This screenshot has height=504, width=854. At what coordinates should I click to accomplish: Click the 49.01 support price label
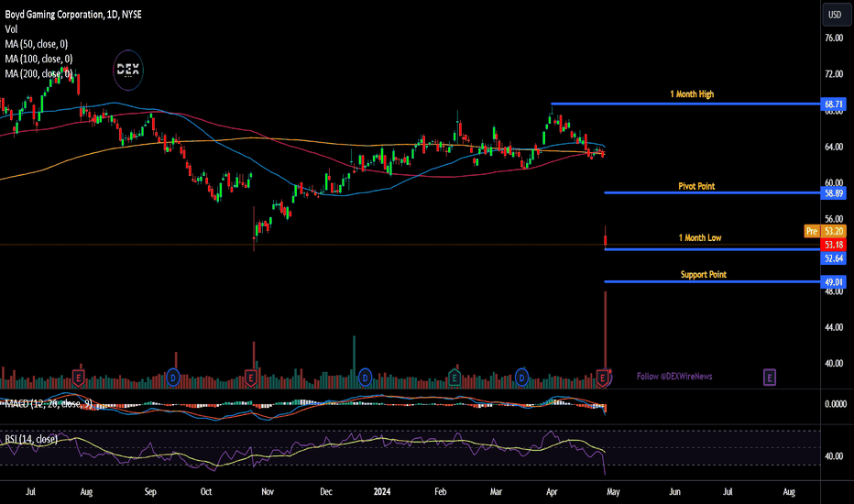coord(833,281)
